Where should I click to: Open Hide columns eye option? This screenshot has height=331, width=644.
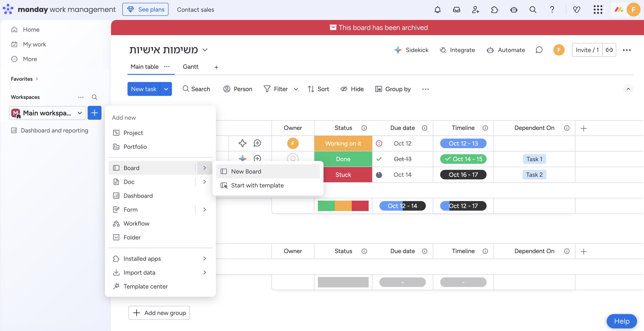[352, 89]
